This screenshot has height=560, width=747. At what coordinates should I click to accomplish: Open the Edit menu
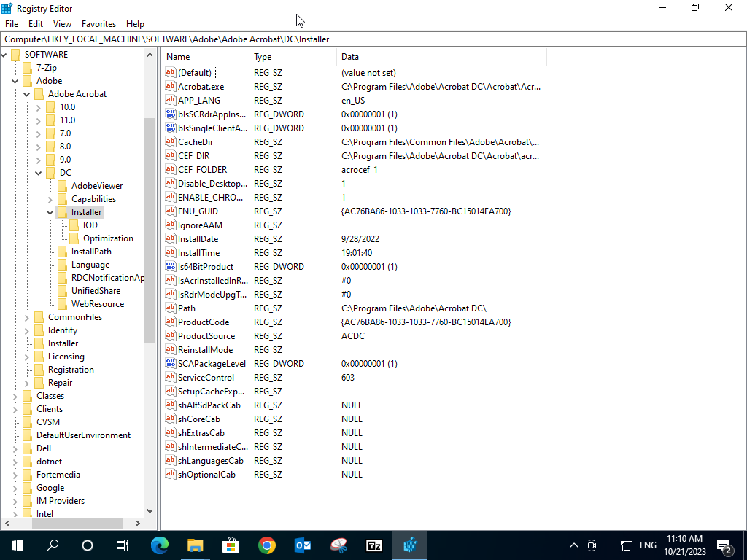(36, 24)
